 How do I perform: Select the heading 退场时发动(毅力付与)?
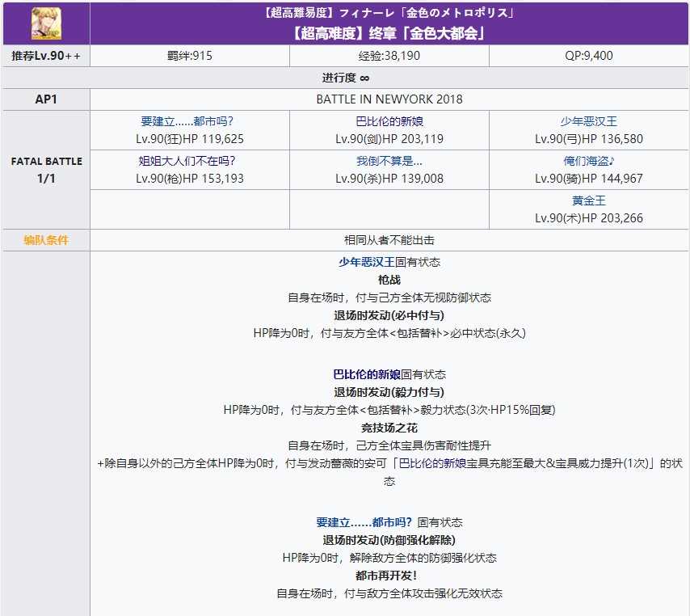tap(389, 392)
